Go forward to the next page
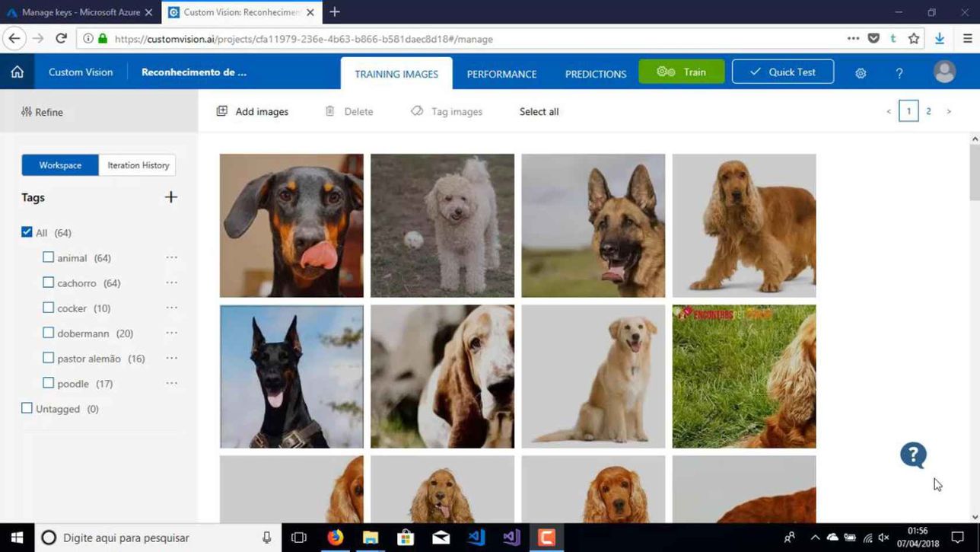Viewport: 980px width, 552px height. (x=38, y=38)
